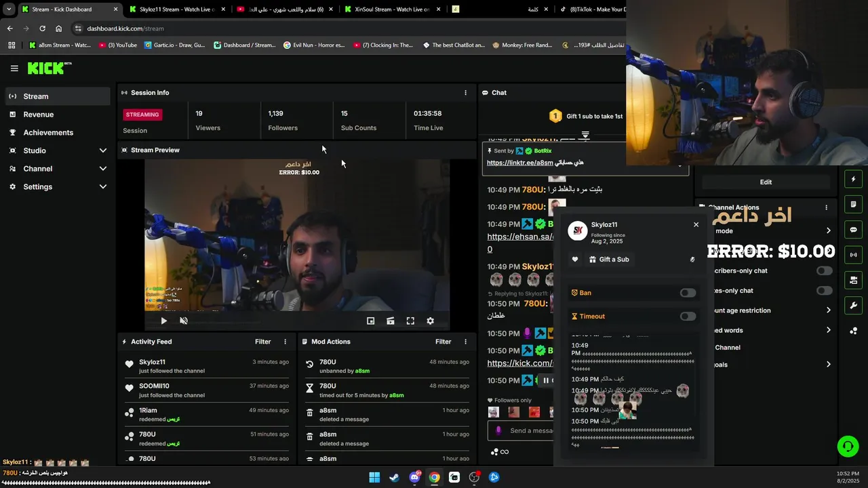Screen dimensions: 868x488
Task: Switch to Skyloz11 Stream browser tab
Action: (x=176, y=9)
